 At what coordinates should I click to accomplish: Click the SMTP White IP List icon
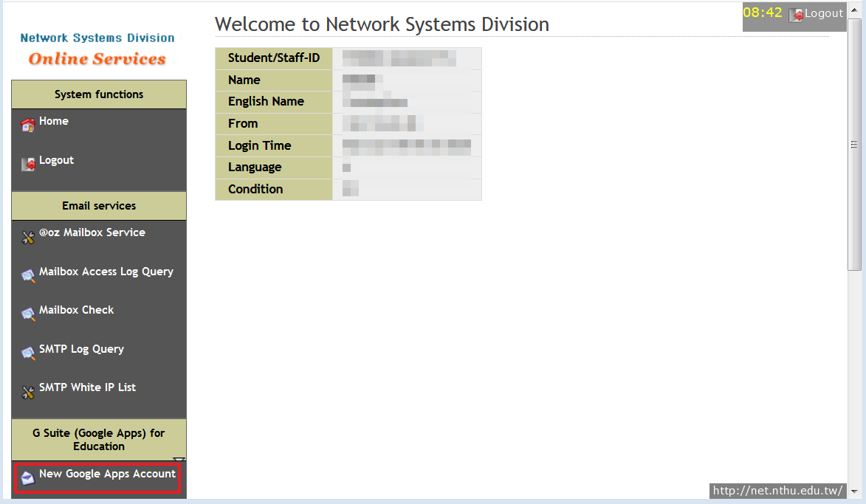[x=28, y=392]
